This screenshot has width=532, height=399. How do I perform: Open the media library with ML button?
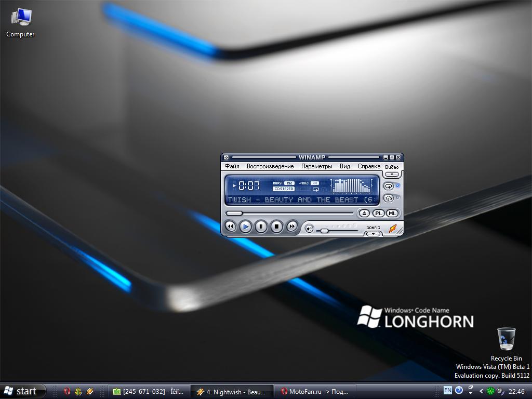(392, 214)
